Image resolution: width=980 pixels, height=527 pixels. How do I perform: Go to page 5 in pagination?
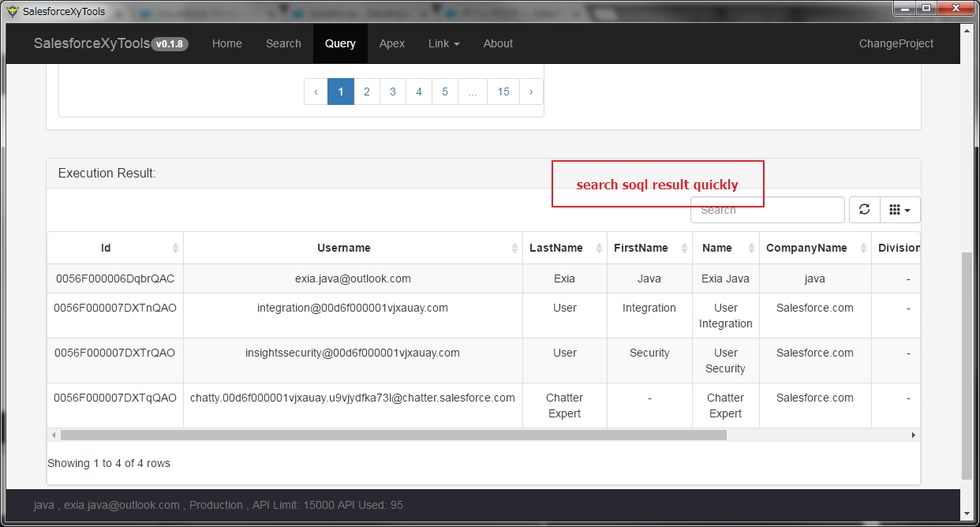click(x=445, y=92)
